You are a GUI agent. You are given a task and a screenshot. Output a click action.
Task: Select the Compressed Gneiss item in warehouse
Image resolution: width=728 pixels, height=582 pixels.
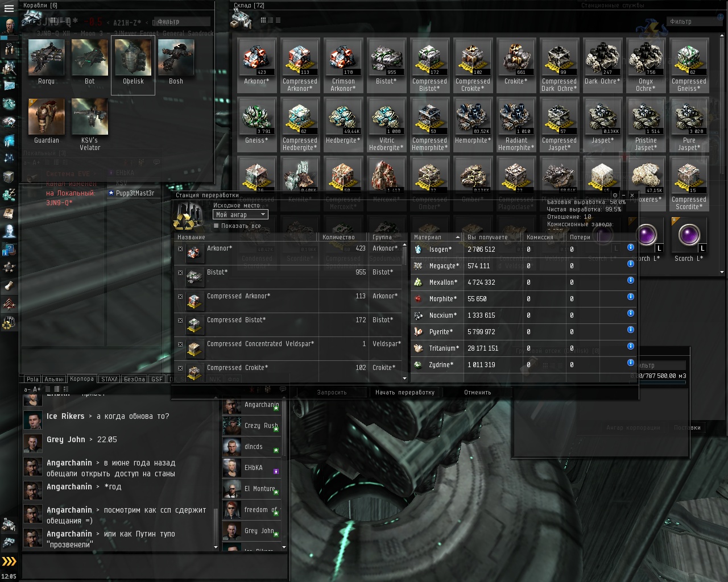pyautogui.click(x=689, y=65)
